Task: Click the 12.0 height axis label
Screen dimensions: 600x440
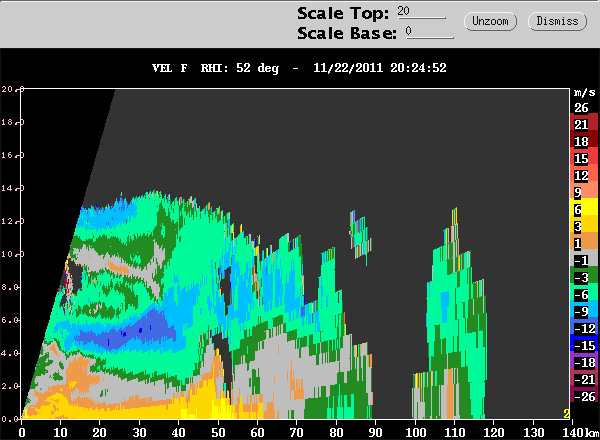Action: pos(12,222)
